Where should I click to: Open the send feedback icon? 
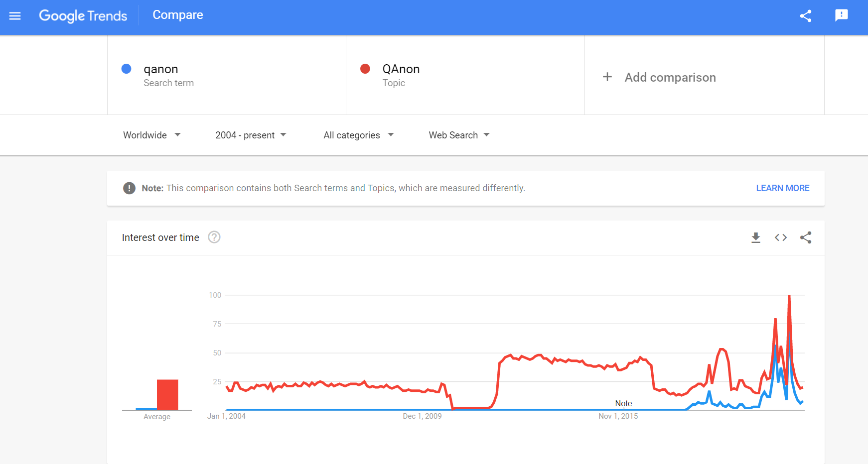point(842,15)
